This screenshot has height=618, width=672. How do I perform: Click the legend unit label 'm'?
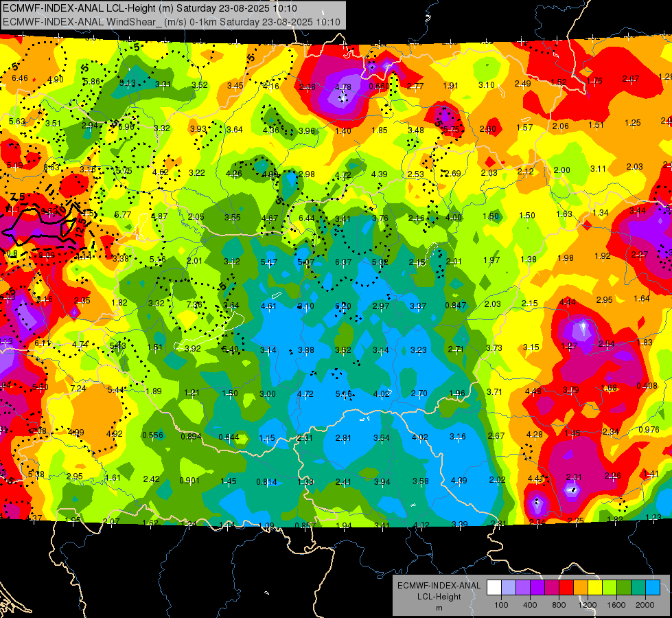click(x=439, y=608)
